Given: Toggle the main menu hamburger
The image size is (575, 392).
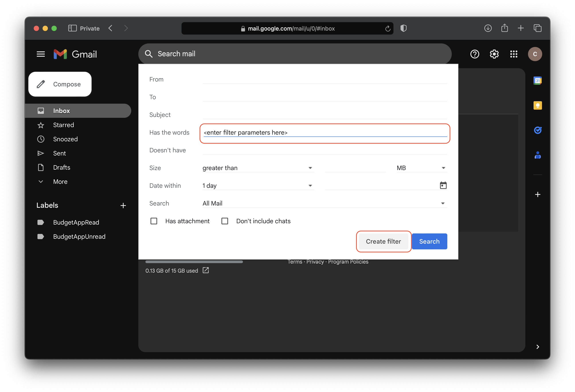Looking at the screenshot, I should (41, 54).
